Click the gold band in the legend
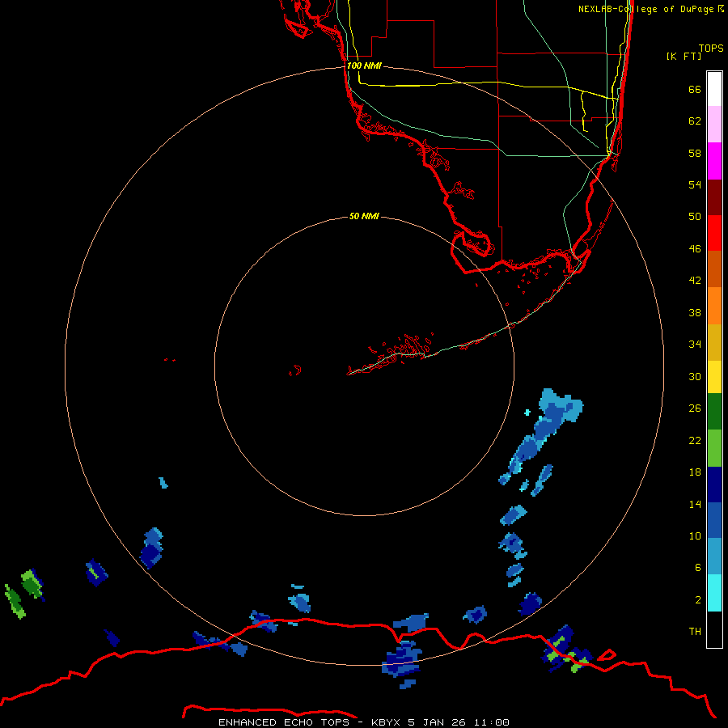Viewport: 728px width, 728px height. click(714, 342)
